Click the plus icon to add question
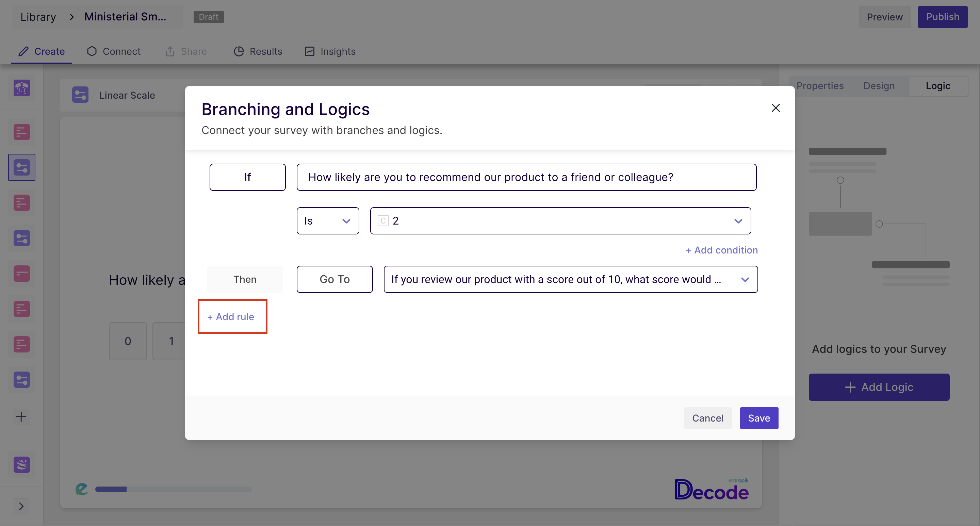 click(x=21, y=416)
